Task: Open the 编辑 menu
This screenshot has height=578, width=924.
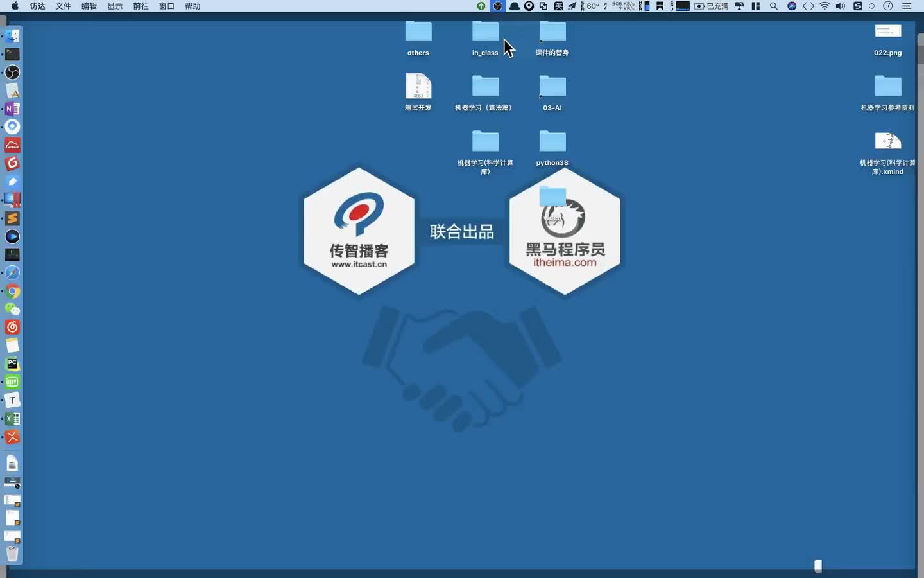Action: pos(89,6)
